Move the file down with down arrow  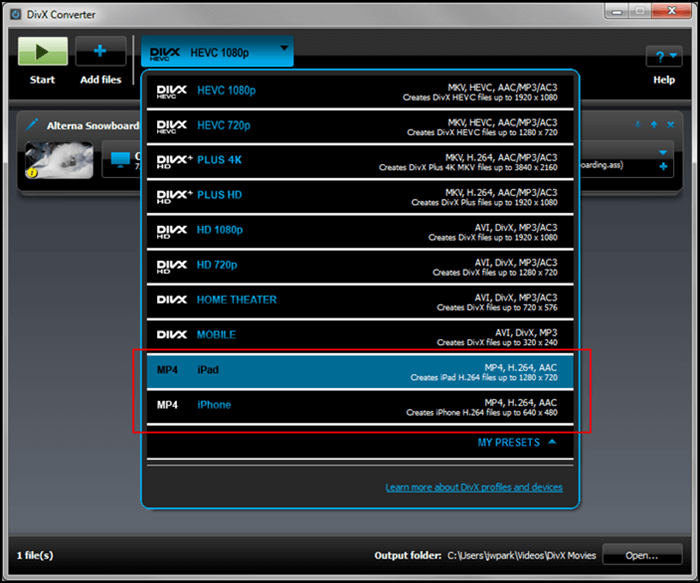pos(638,125)
